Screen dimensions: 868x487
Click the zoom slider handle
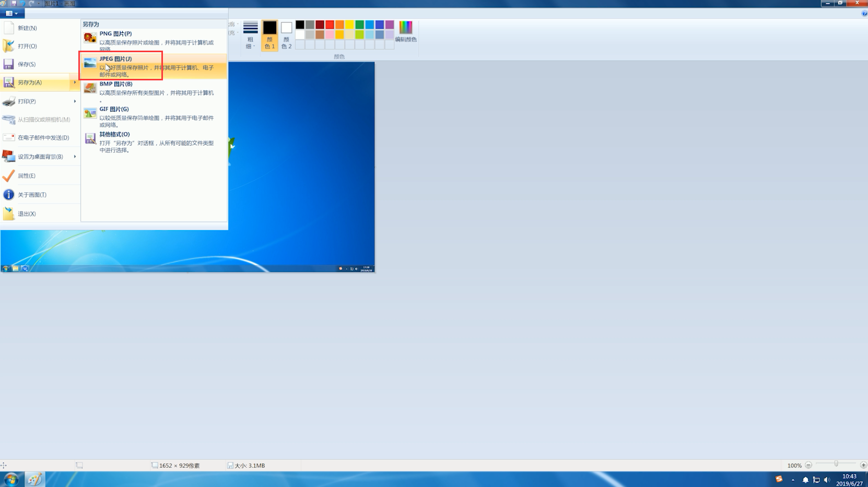tap(836, 464)
